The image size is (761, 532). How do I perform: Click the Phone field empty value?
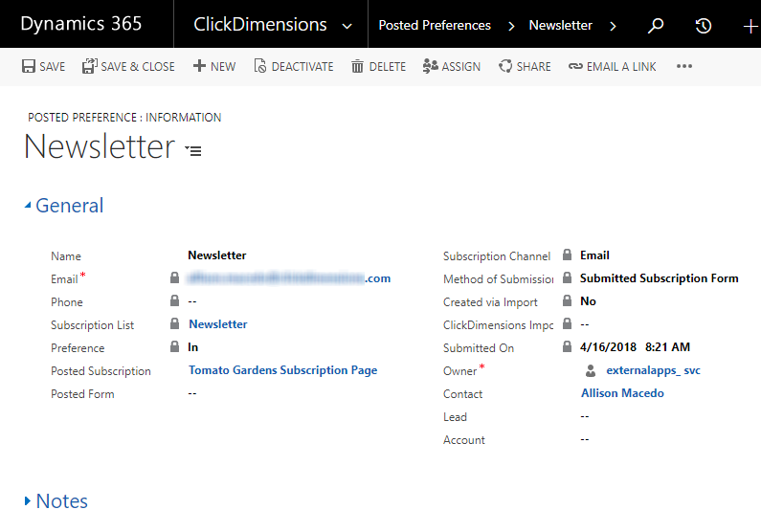pyautogui.click(x=192, y=301)
